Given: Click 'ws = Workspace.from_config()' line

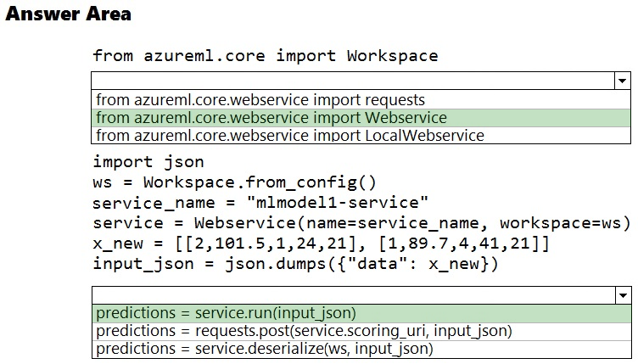Looking at the screenshot, I should tap(234, 182).
